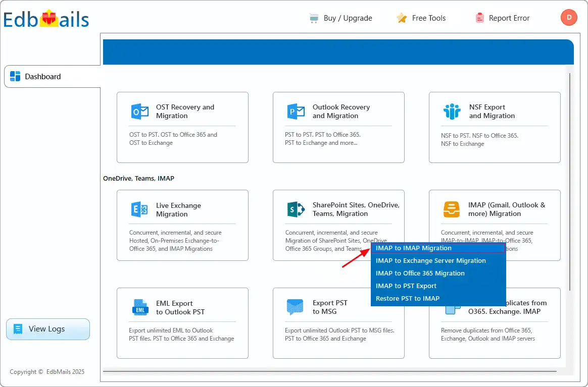Screen dimensions: 588x387
Task: Open the user profile avatar D
Action: click(x=568, y=18)
